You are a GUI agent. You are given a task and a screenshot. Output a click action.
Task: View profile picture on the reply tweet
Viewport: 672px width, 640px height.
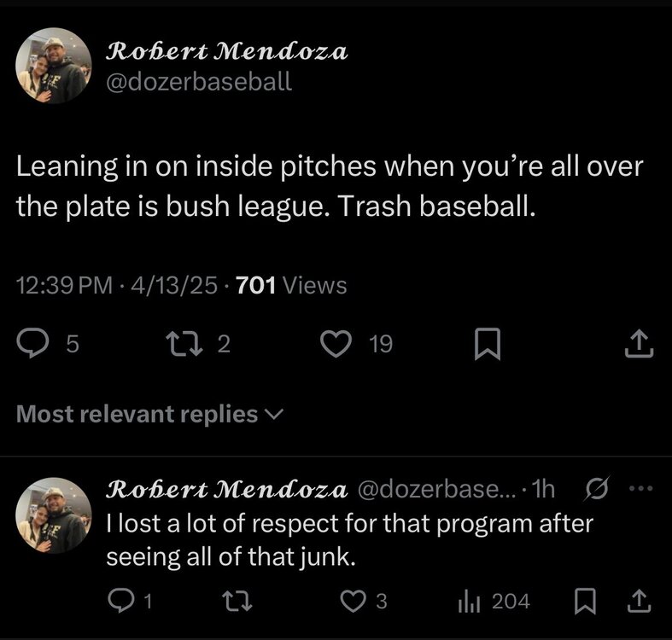coord(54,515)
